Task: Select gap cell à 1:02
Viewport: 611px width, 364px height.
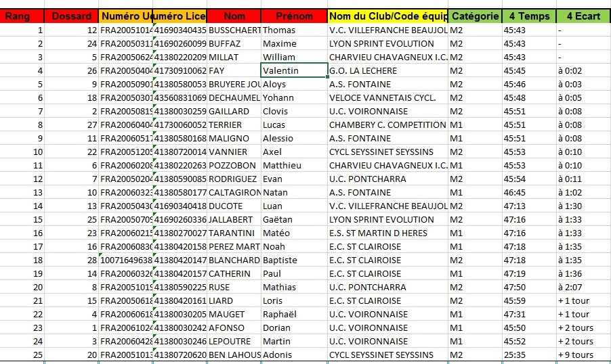Action: (x=583, y=192)
